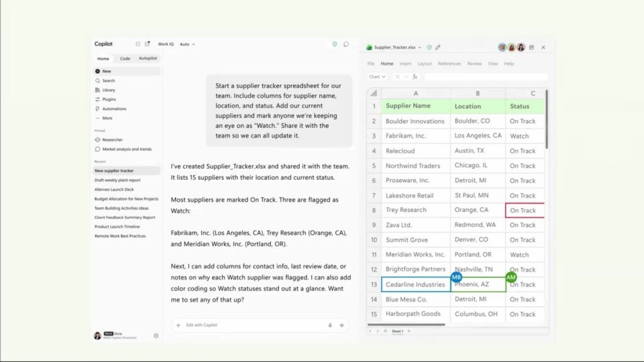Select the Sheet 1 tab
The height and width of the screenshot is (362, 644).
pos(397,331)
